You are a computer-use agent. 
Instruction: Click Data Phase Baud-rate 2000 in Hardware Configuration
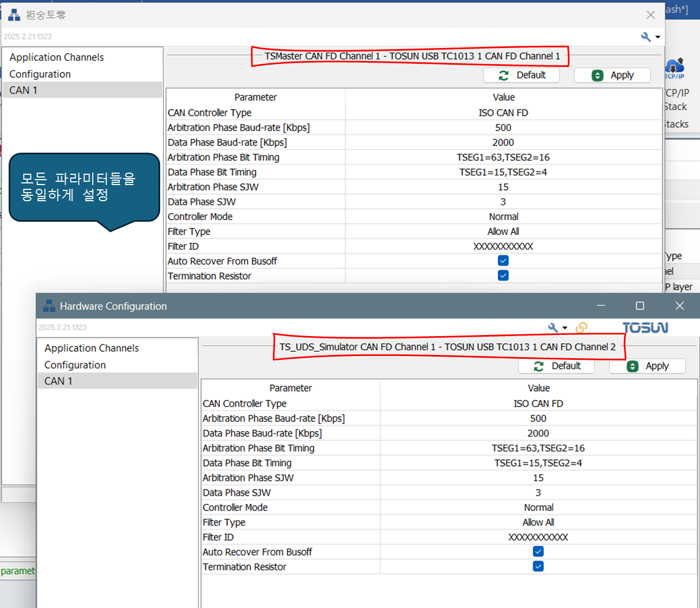tap(538, 433)
